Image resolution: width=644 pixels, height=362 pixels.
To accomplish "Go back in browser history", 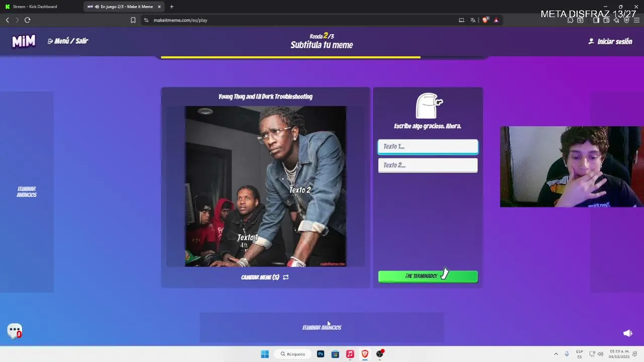I will 7,20.
